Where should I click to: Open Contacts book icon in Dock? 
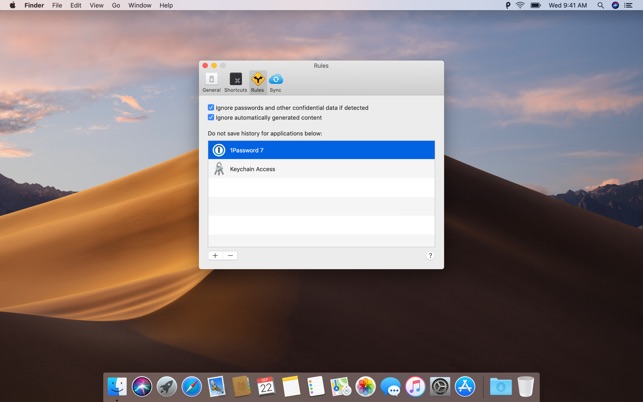[x=241, y=386]
